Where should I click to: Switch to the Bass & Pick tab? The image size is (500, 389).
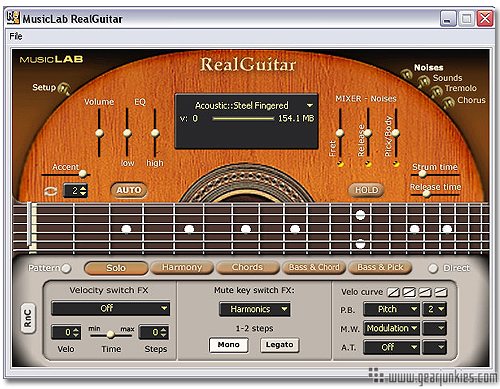coord(380,268)
